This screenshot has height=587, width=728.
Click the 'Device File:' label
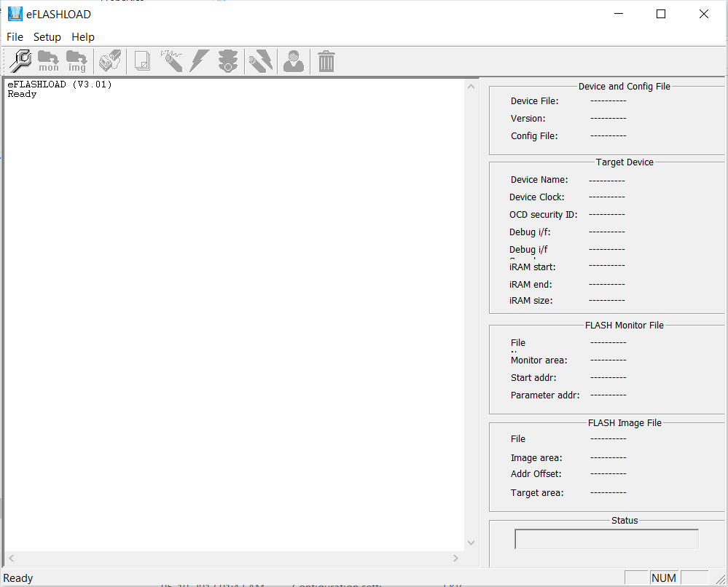click(x=534, y=101)
